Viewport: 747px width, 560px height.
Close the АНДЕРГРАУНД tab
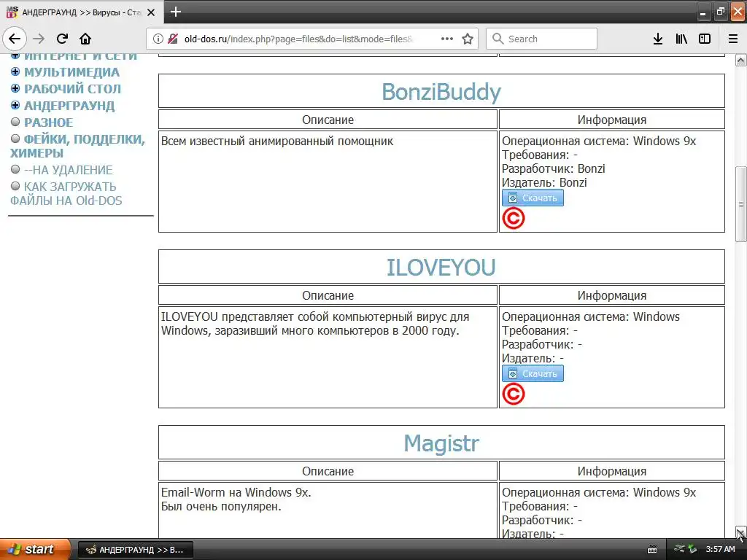[x=151, y=12]
